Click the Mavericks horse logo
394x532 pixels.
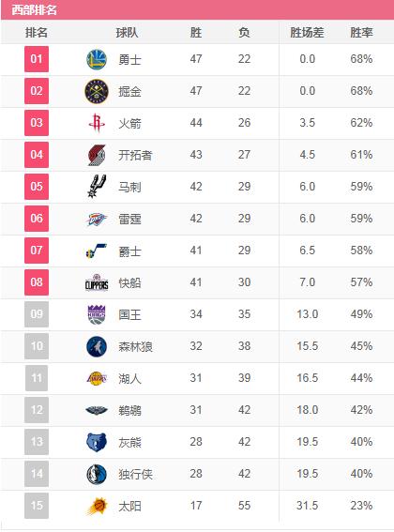[x=97, y=475]
